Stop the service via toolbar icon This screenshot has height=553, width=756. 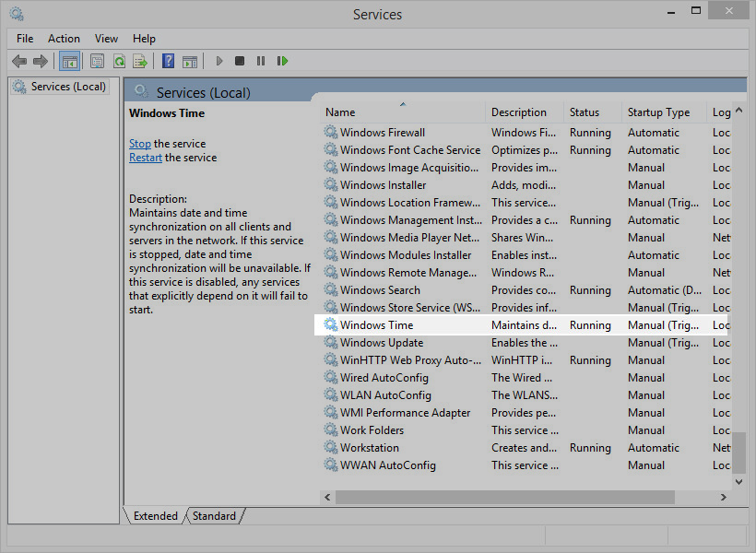pyautogui.click(x=239, y=61)
